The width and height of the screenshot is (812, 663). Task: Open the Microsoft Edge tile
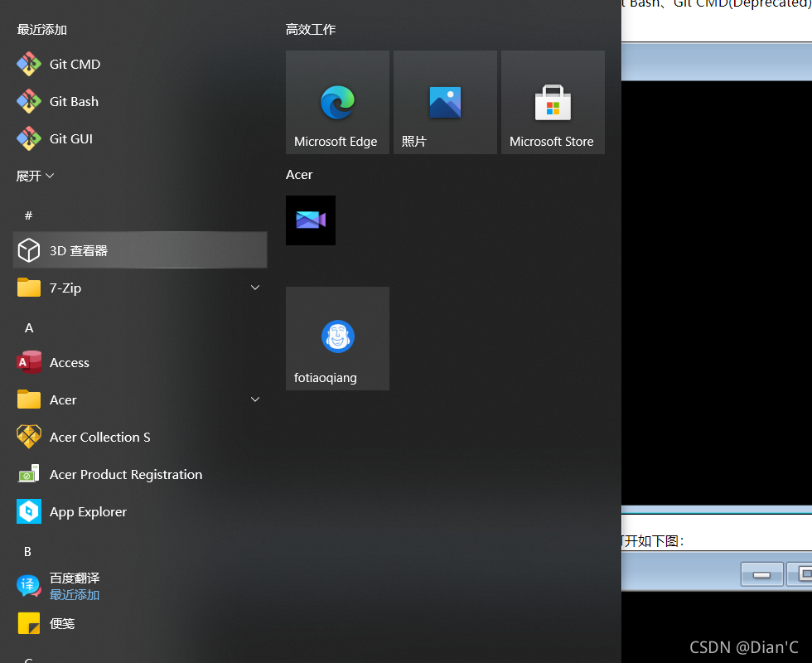pyautogui.click(x=338, y=102)
